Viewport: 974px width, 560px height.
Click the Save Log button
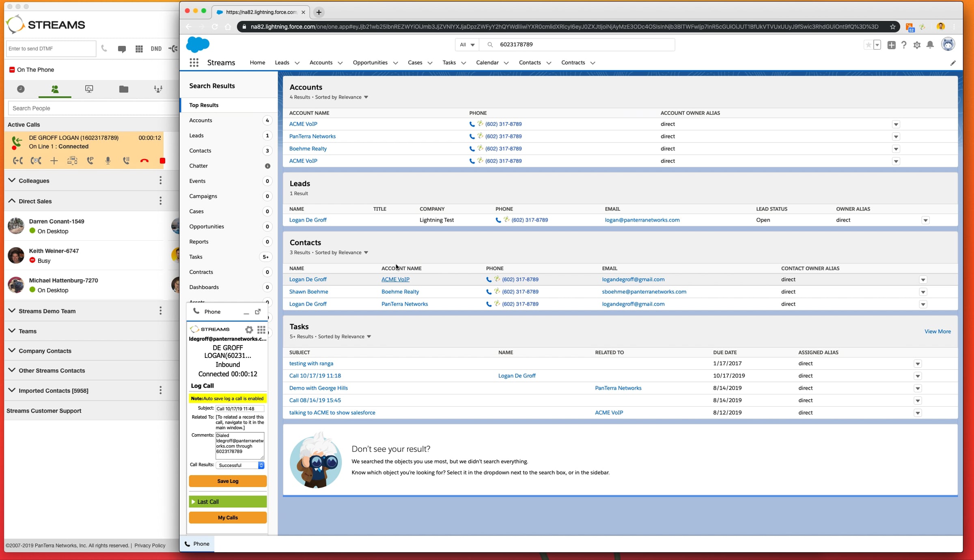(228, 481)
